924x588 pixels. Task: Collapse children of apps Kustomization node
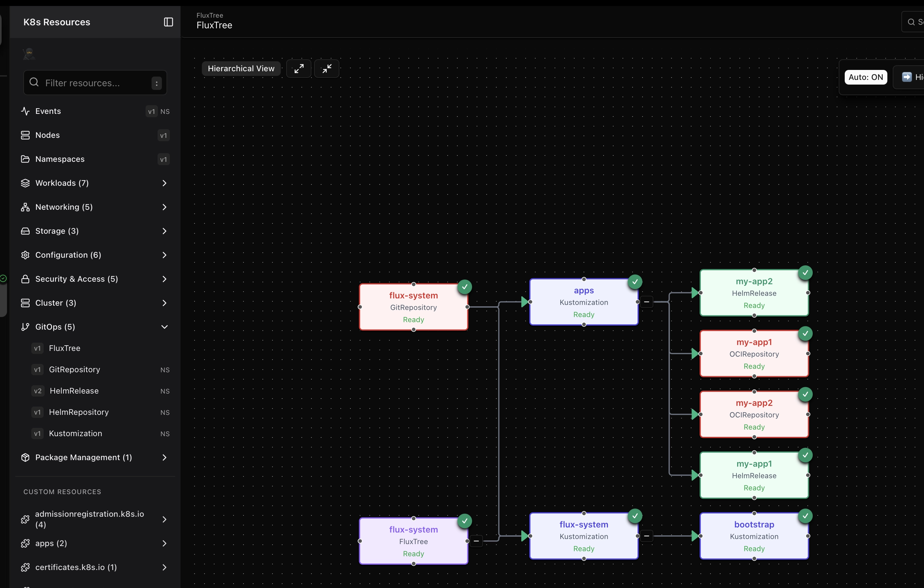647,302
